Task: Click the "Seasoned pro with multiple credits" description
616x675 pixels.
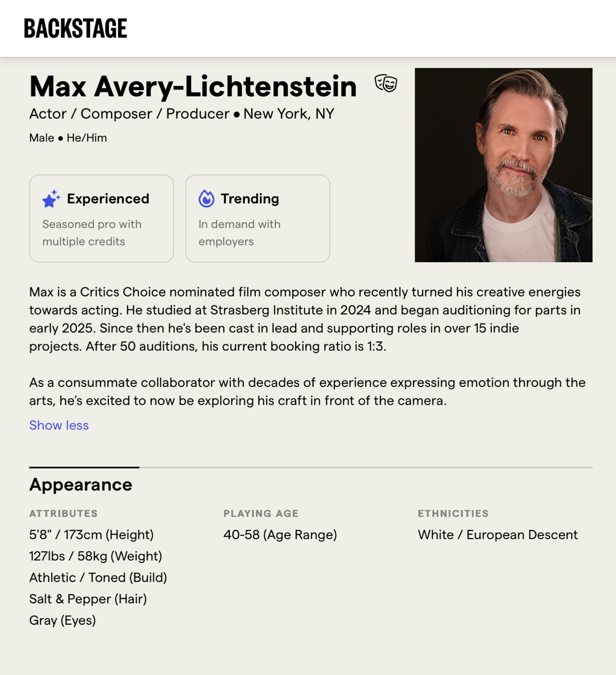Action: click(92, 233)
